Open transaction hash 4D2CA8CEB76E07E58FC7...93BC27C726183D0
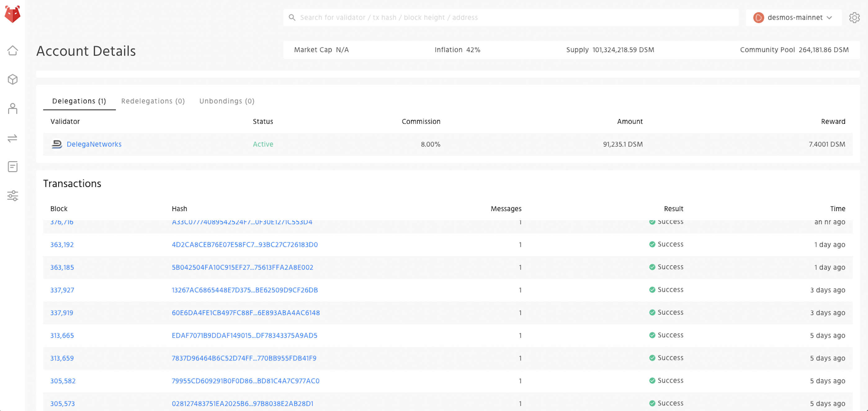Viewport: 868px width, 411px height. (x=245, y=245)
